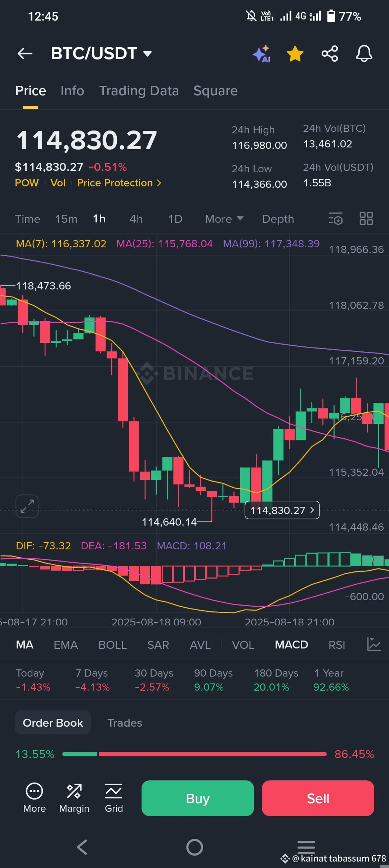
Task: Tap the large 114,830.27 price
Action: click(87, 140)
